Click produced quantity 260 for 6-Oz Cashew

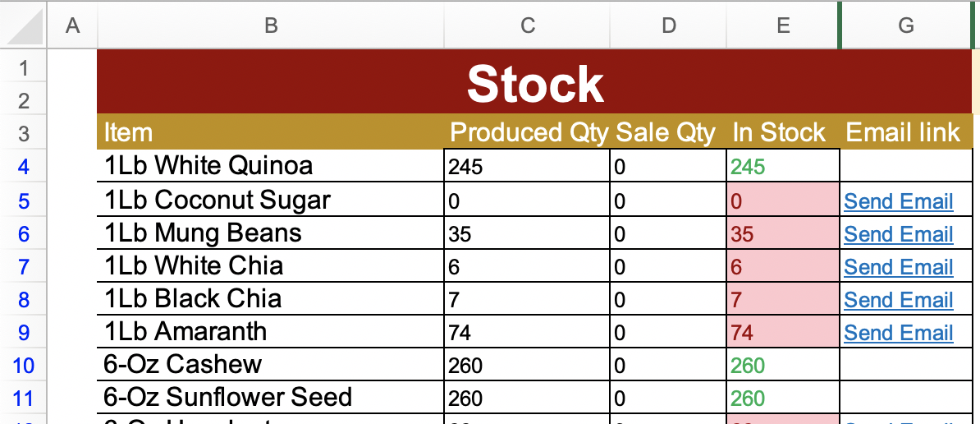527,365
